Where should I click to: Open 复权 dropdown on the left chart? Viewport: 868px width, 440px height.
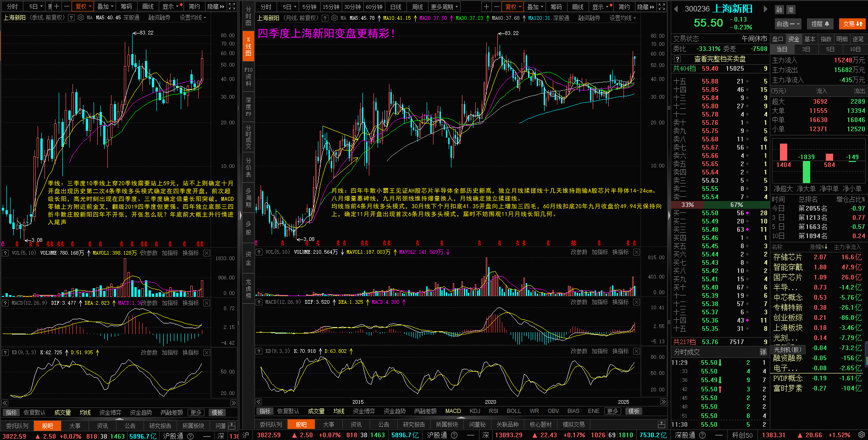83,6
